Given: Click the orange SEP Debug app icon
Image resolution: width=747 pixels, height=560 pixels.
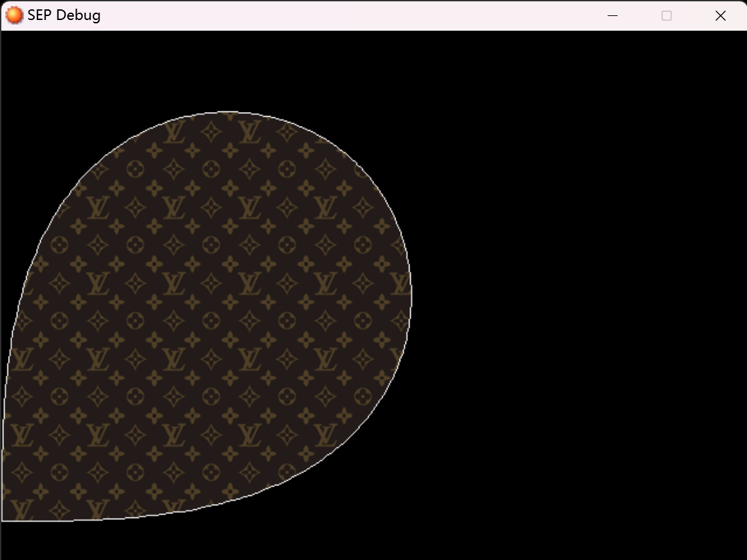Looking at the screenshot, I should tap(14, 15).
